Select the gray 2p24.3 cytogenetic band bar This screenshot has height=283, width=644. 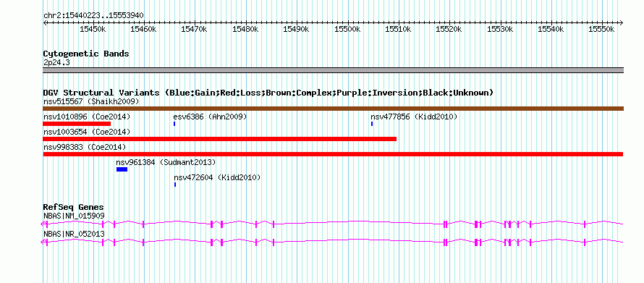tap(333, 70)
